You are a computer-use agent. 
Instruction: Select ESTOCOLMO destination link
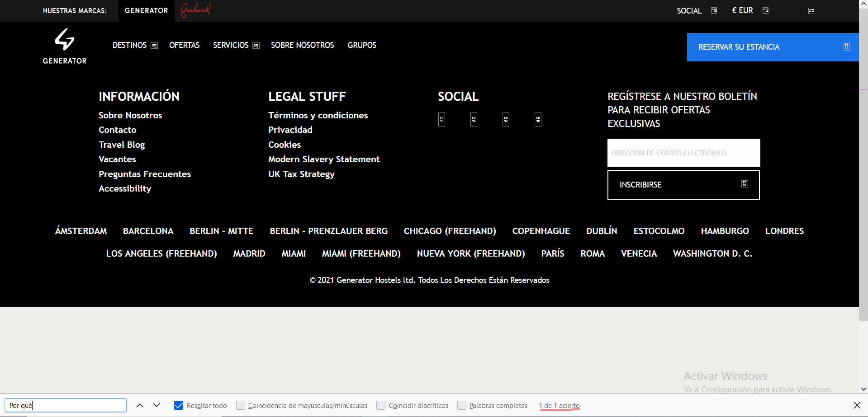(x=659, y=231)
